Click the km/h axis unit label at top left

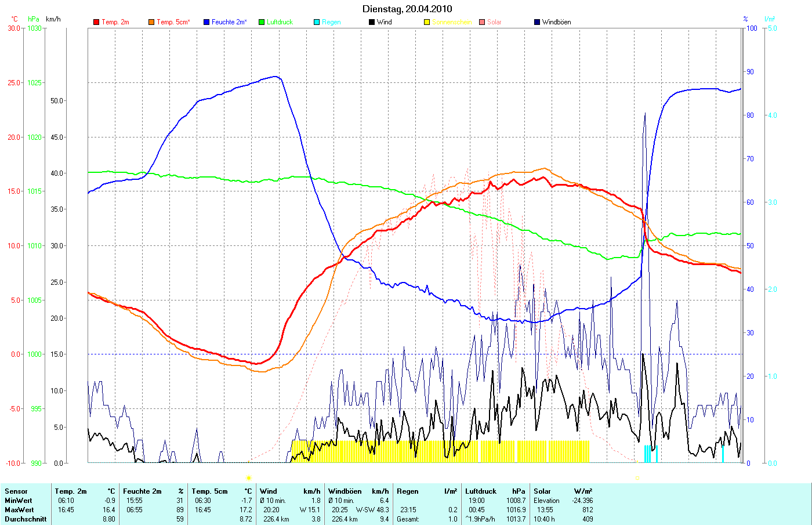[x=53, y=19]
